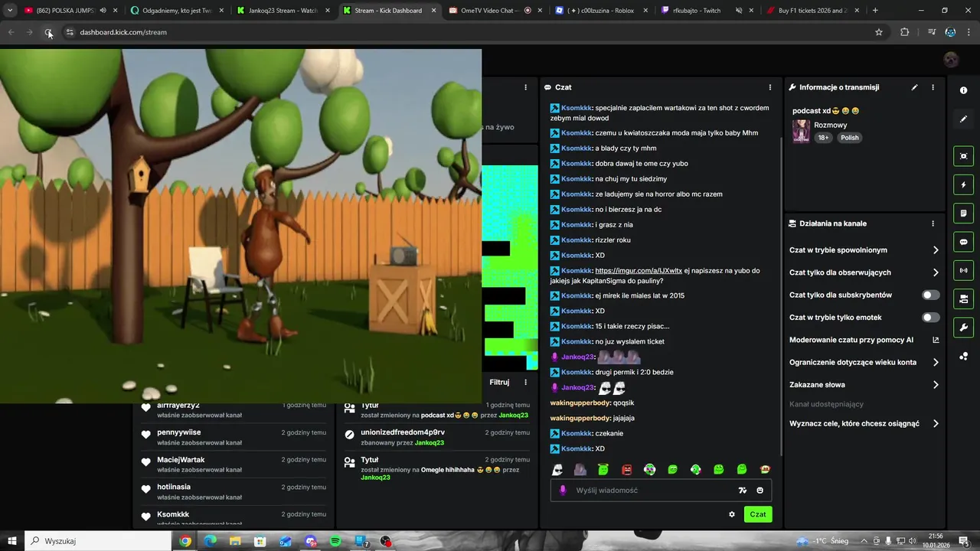Click the text formatting icon in chat input
980x551 pixels.
(742, 491)
